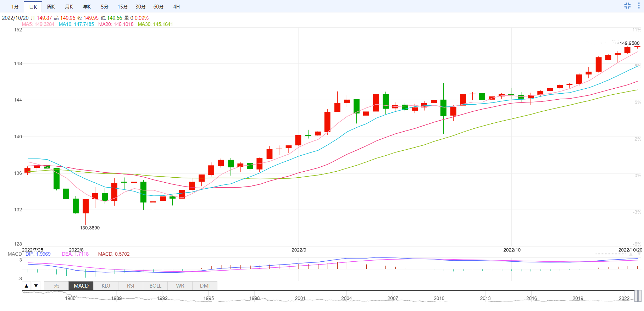Image resolution: width=644 pixels, height=311 pixels.
Task: Click the timeline range slider handle
Action: pos(637,296)
